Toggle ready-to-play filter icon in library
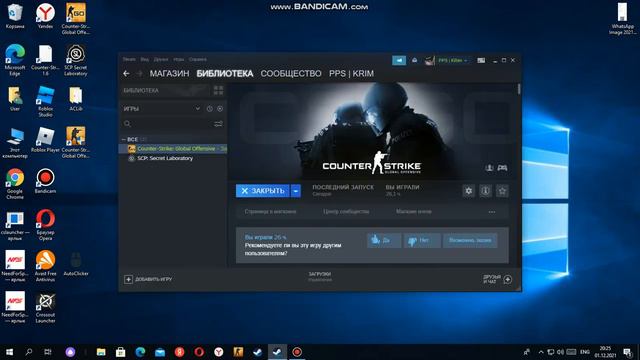640x360 pixels. coord(220,109)
